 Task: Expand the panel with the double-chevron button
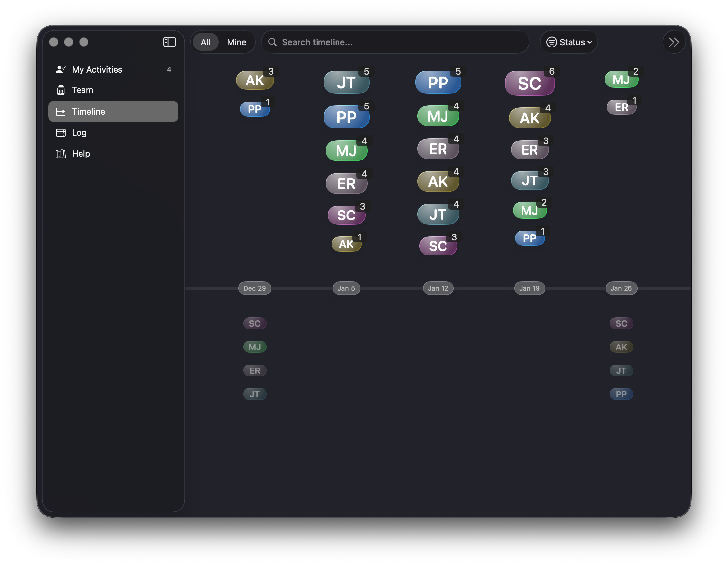(x=674, y=42)
